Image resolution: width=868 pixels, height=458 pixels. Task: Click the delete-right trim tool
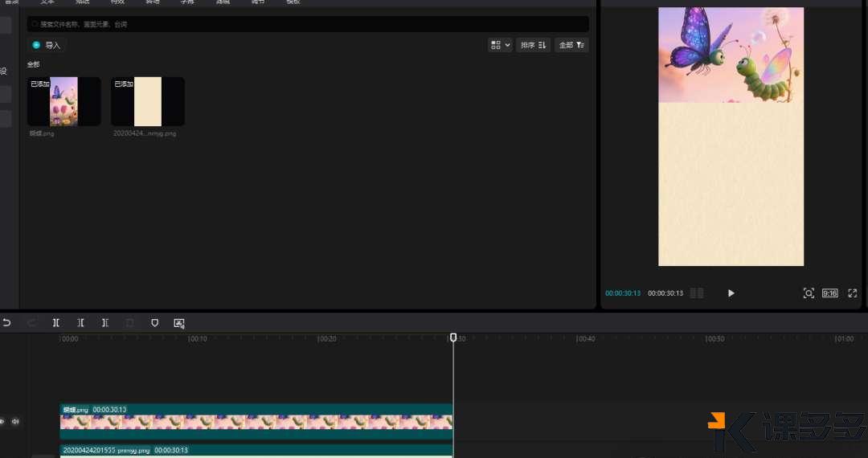105,322
